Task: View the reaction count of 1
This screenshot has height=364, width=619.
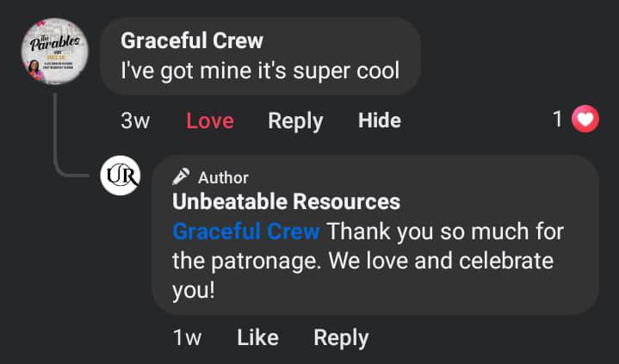Action: (x=558, y=120)
